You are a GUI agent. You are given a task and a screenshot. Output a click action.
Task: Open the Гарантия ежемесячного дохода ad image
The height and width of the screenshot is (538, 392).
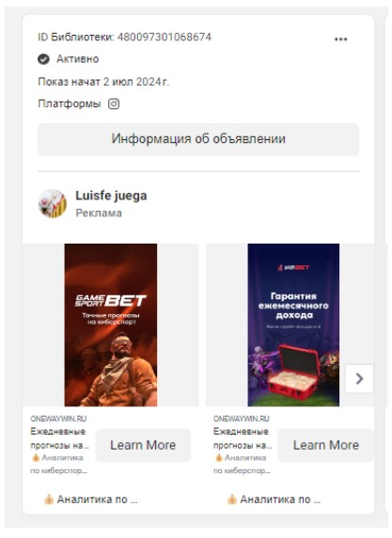point(293,324)
